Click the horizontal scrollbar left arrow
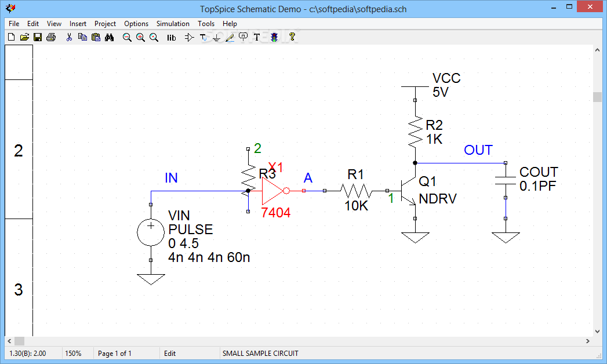607x364 pixels. pyautogui.click(x=9, y=341)
